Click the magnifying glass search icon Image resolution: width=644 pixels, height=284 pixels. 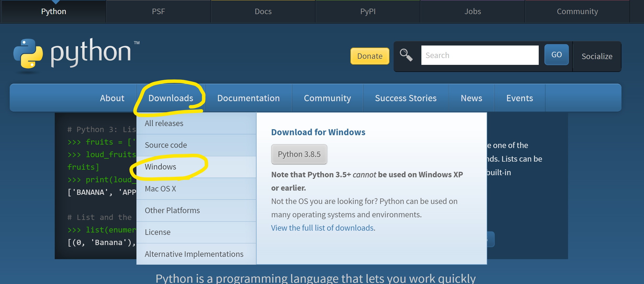[x=406, y=55]
